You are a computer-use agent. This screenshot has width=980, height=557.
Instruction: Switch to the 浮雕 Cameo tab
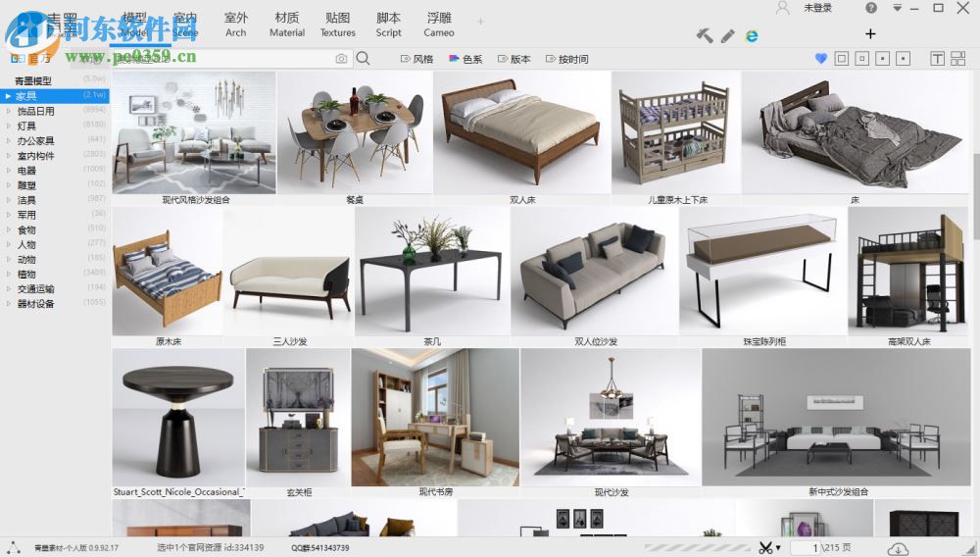pos(439,25)
